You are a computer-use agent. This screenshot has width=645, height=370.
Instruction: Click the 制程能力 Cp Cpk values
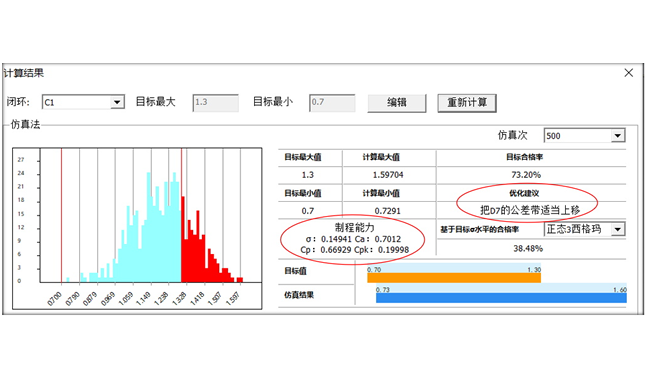coord(355,250)
